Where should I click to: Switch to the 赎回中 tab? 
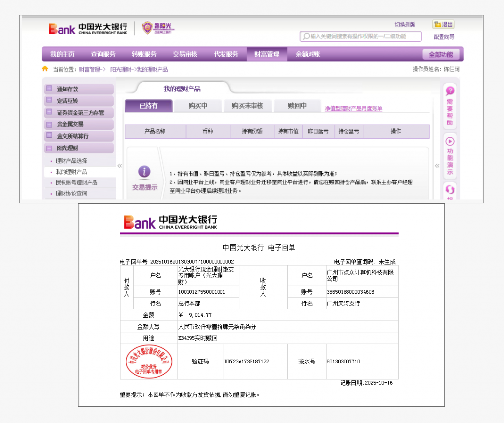[297, 106]
